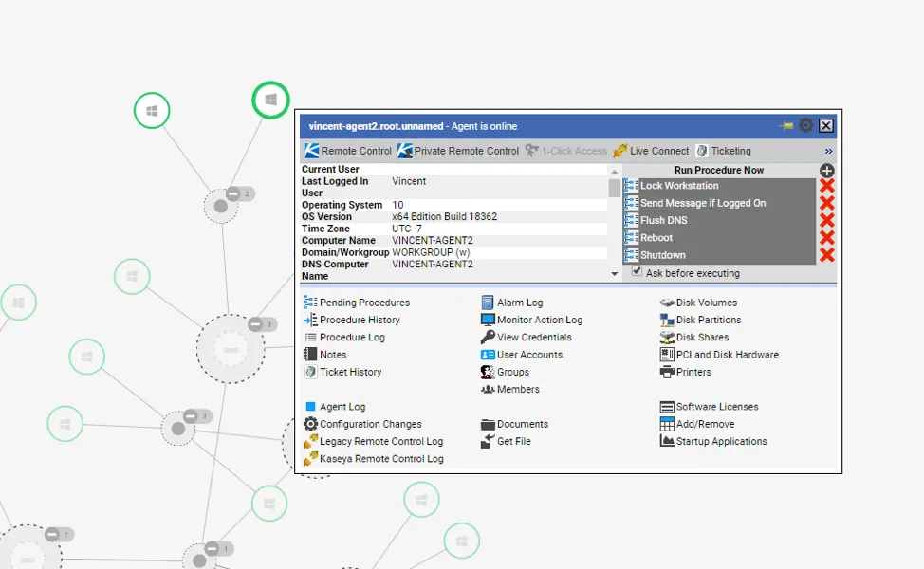
Task: Open the Alarm Log
Action: coord(519,303)
